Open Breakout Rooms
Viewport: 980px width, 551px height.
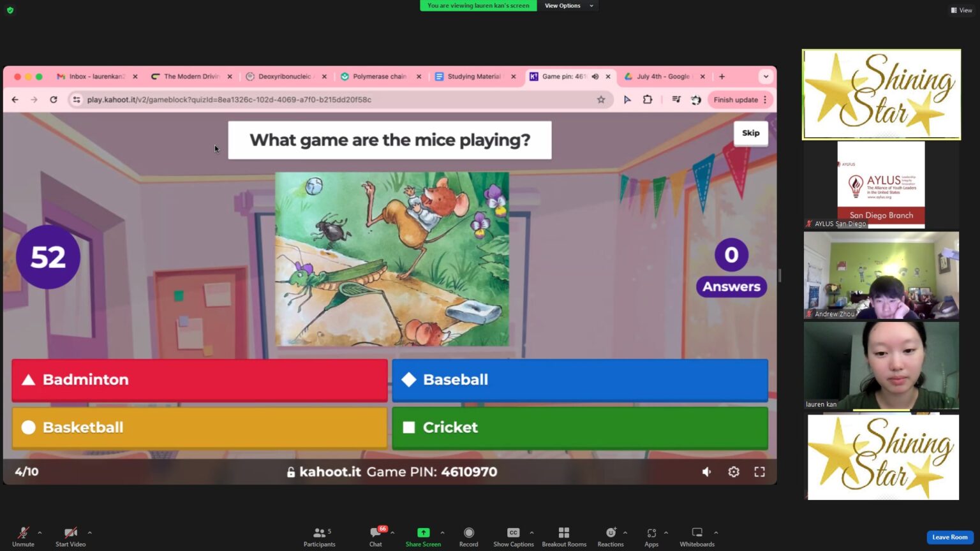[x=564, y=537]
